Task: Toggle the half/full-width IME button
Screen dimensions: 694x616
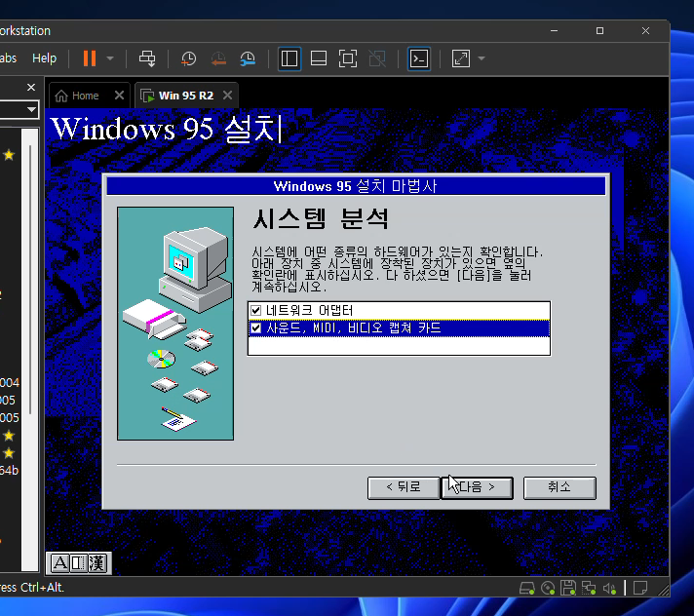Action: pyautogui.click(x=79, y=563)
